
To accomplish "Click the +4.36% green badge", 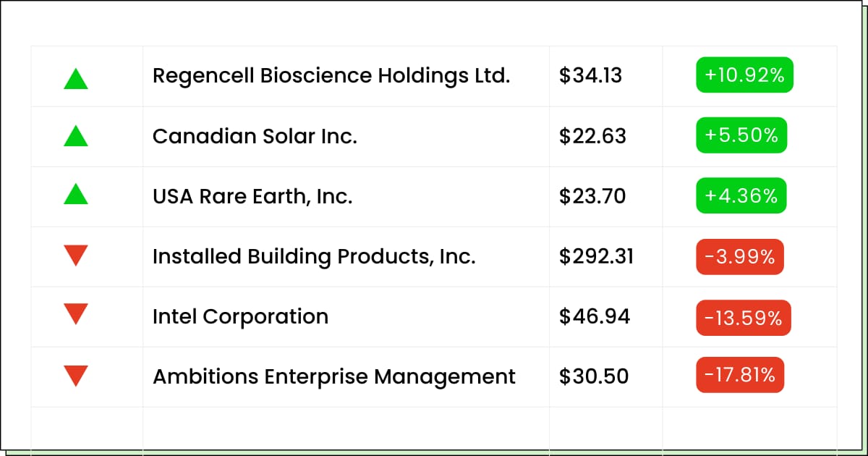I will [741, 195].
